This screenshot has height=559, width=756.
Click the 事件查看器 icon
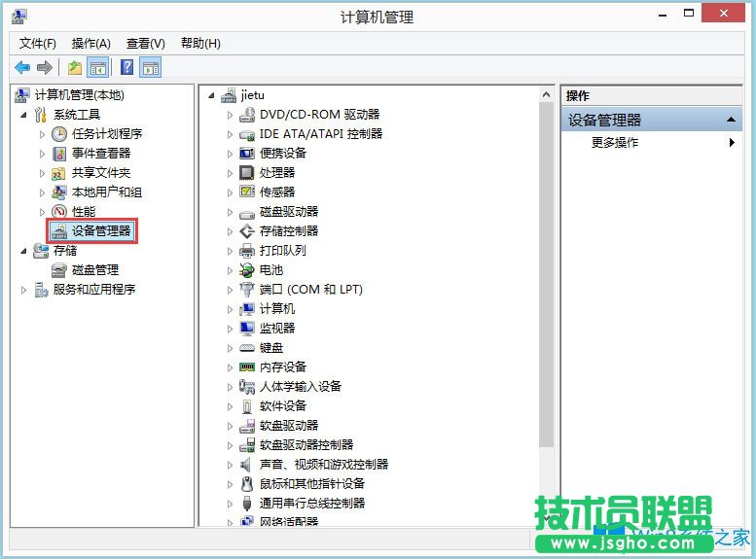point(58,154)
